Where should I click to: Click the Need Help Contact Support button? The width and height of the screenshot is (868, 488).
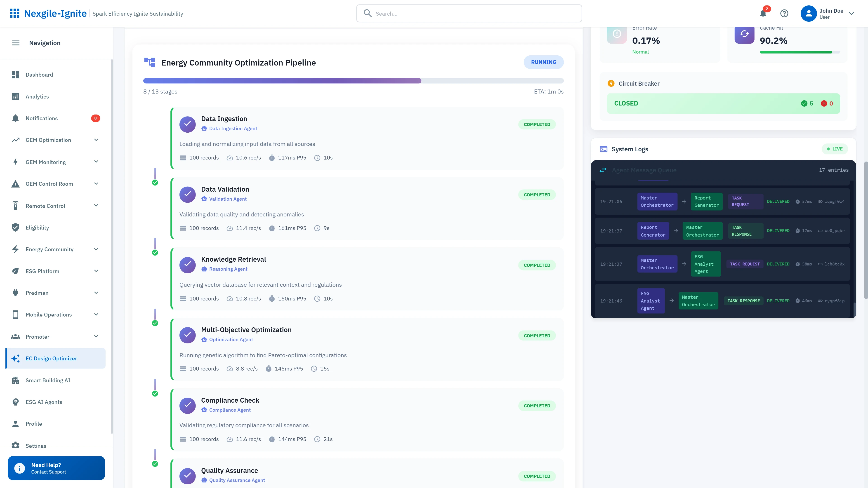[x=56, y=468]
